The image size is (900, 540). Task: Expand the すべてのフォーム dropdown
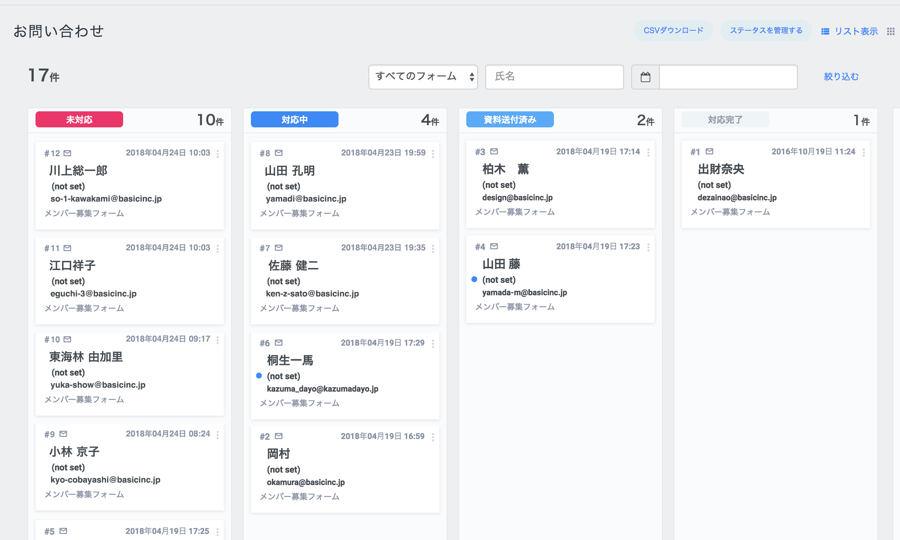coord(423,77)
